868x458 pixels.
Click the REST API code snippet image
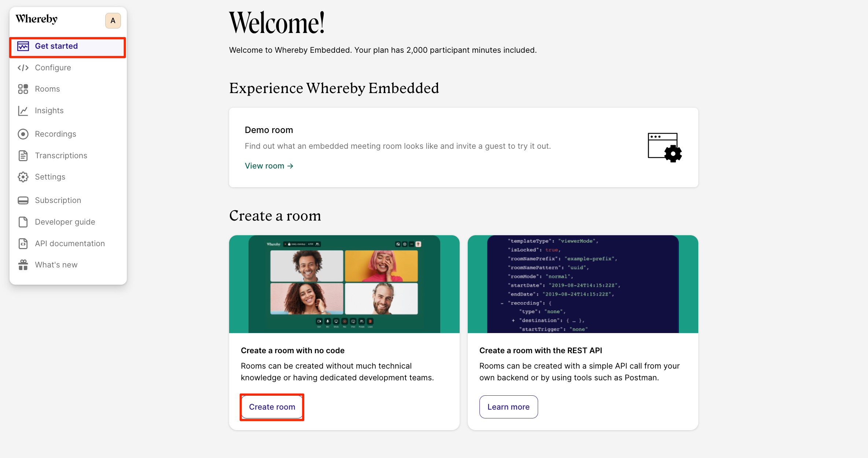click(x=583, y=284)
